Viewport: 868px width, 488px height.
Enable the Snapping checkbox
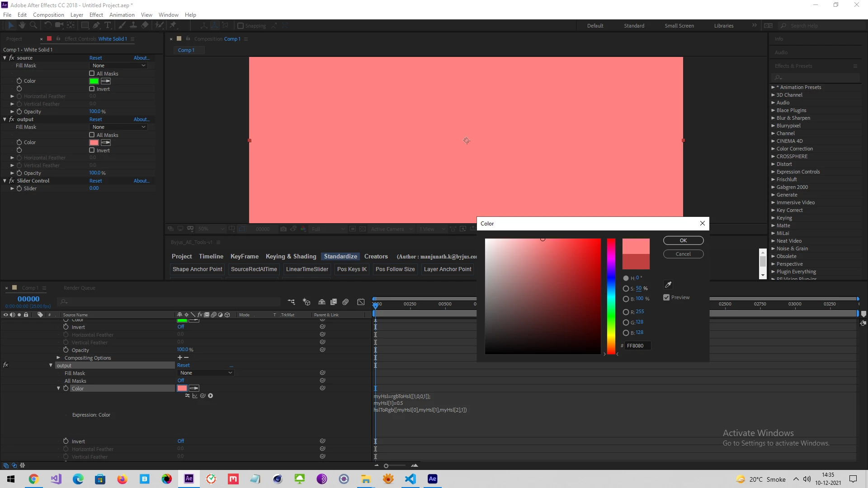[241, 26]
